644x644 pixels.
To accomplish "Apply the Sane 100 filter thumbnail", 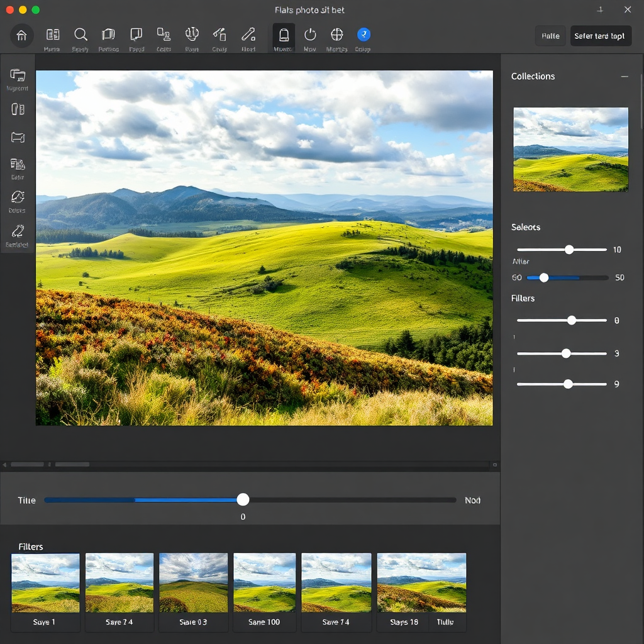I will (264, 583).
